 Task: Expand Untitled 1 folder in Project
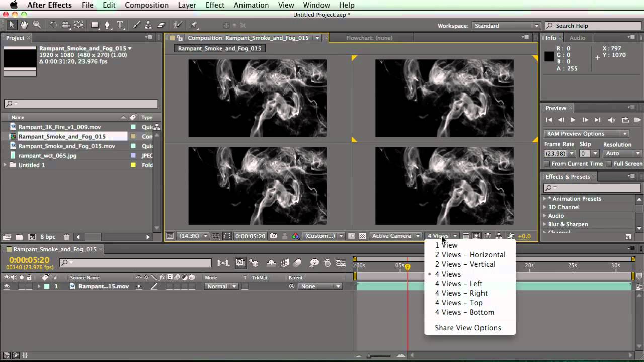click(6, 165)
